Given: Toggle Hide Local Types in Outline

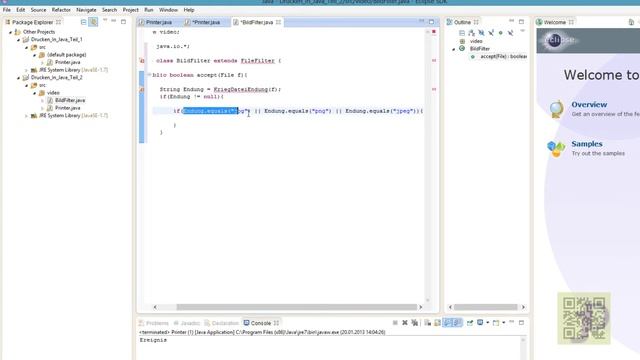Looking at the screenshot, I should coord(511,33).
